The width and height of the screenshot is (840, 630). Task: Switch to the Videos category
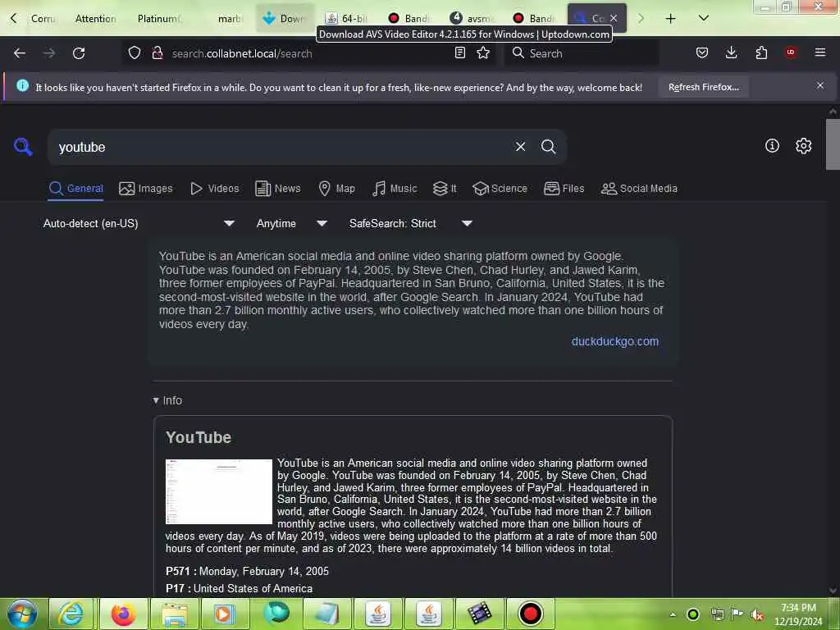[x=214, y=189]
